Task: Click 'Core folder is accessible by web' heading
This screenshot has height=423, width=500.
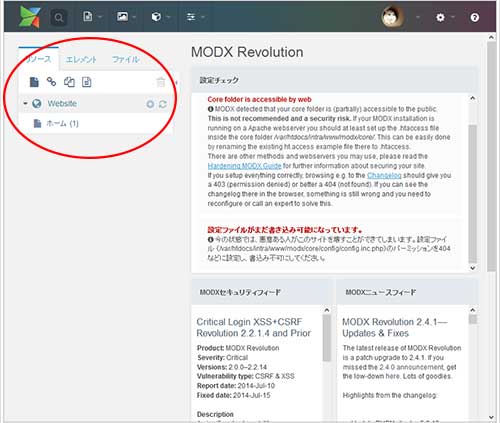Action: click(259, 99)
